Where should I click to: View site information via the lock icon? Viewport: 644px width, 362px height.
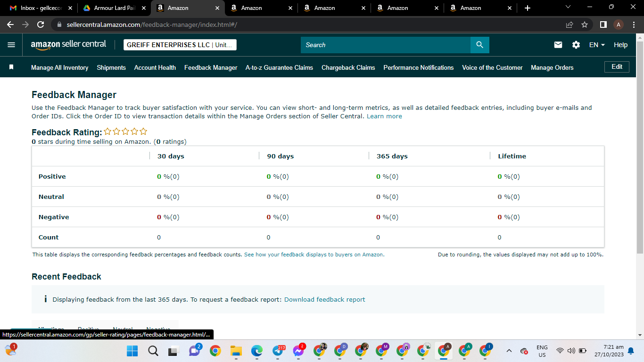coord(59,25)
